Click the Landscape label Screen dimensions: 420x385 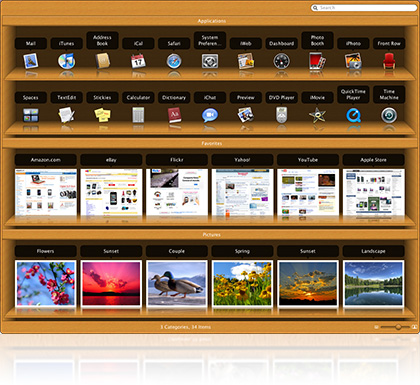click(x=374, y=251)
